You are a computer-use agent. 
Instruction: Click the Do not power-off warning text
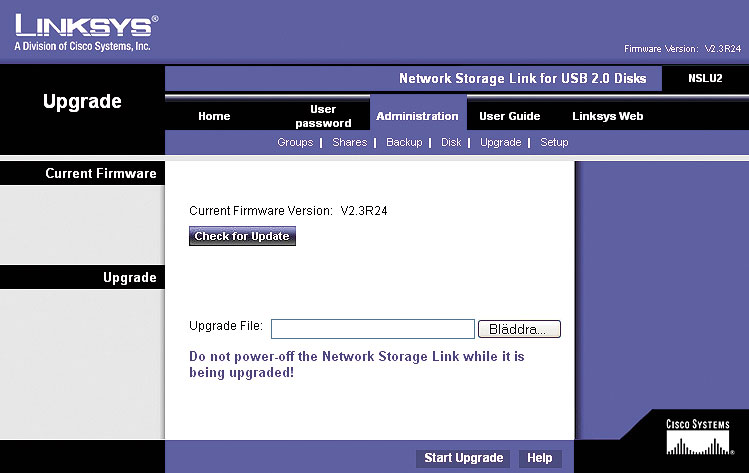[x=356, y=364]
